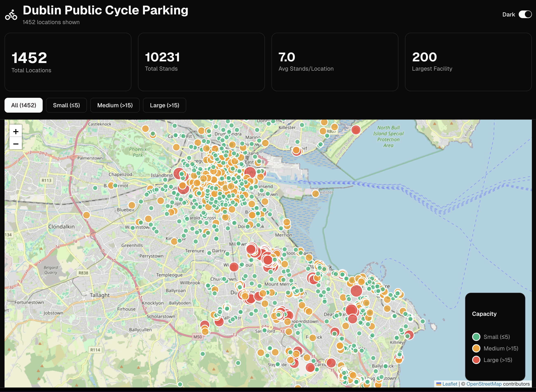Click the orange marker near Clondalkin

(86, 215)
